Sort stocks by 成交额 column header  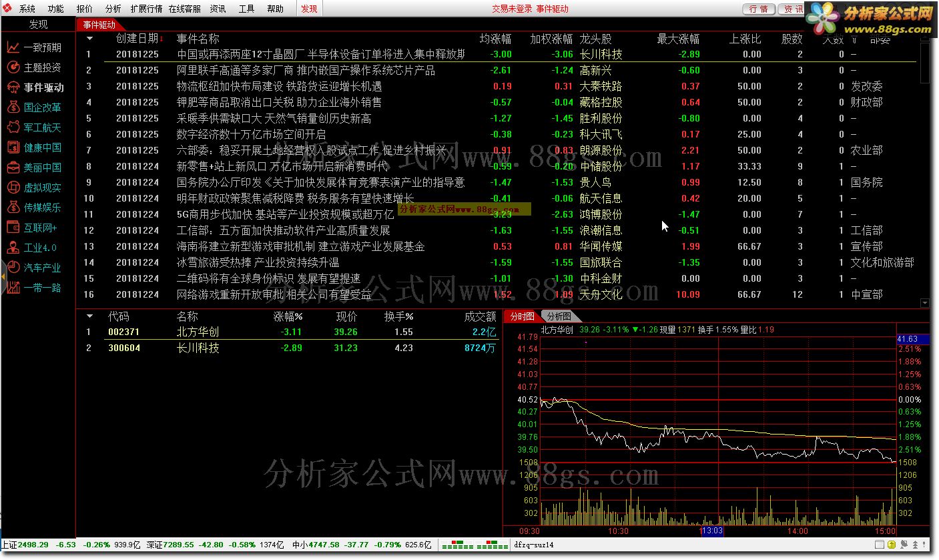coord(480,316)
